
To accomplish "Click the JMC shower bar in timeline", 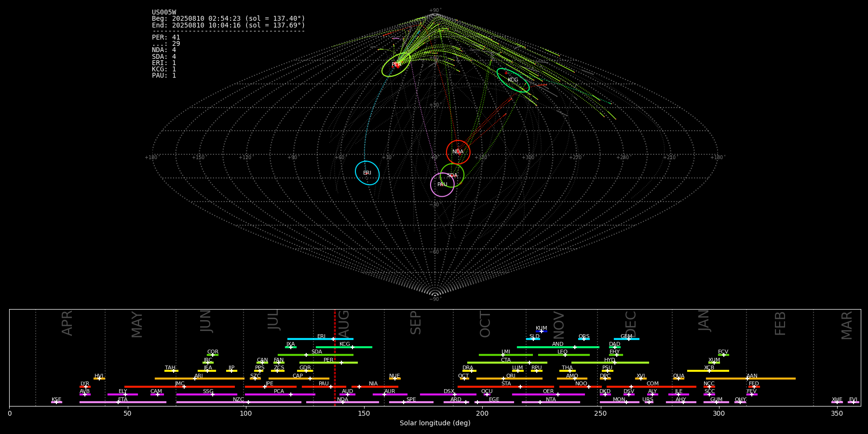I will pos(180,387).
